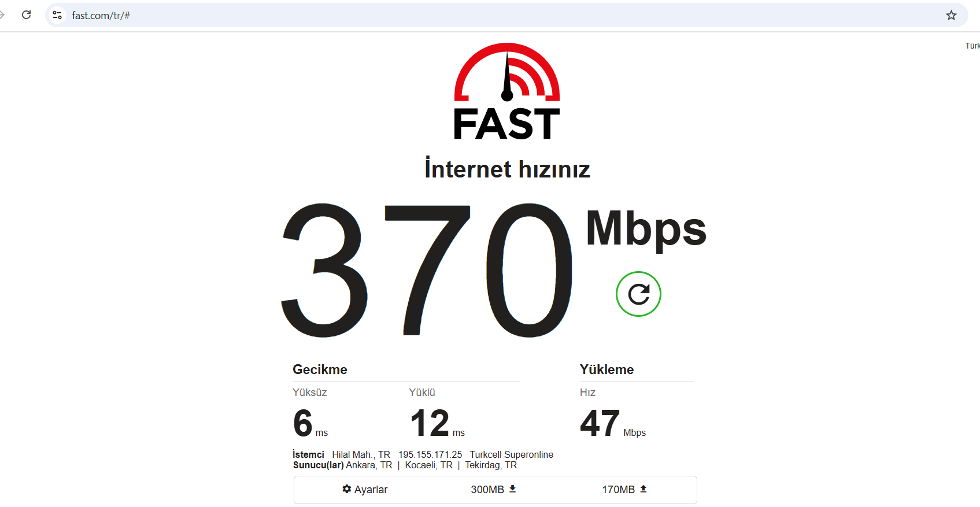Click the Gecikme latency heading
This screenshot has height=507, width=980.
pos(320,369)
